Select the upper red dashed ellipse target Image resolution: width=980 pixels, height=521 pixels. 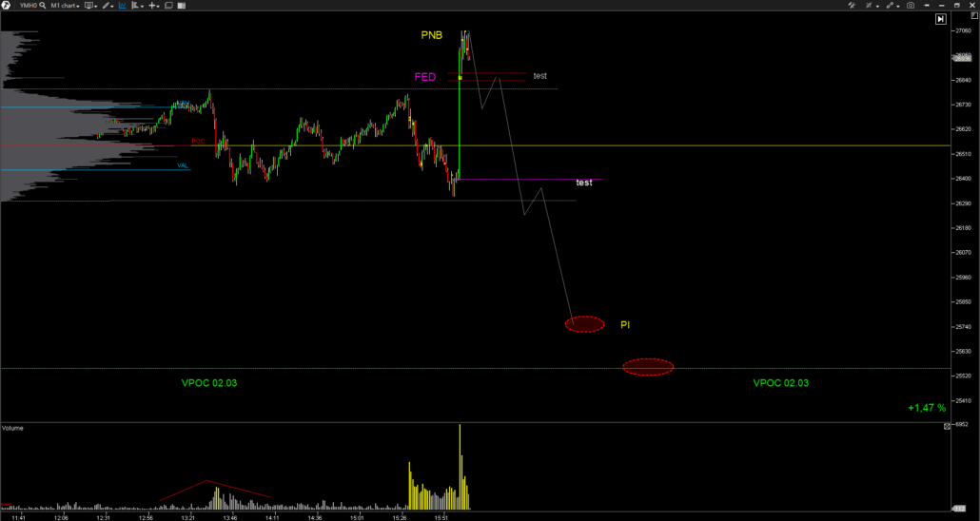pos(584,323)
